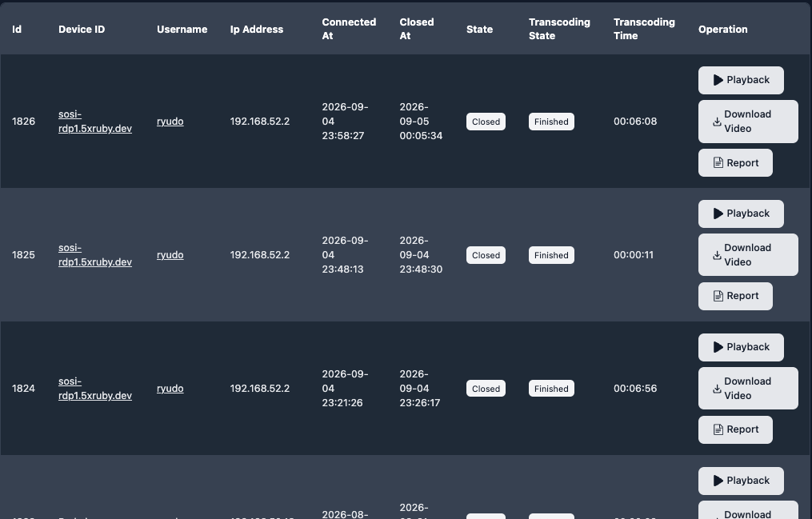
Task: Download video for session 1825
Action: [748, 254]
